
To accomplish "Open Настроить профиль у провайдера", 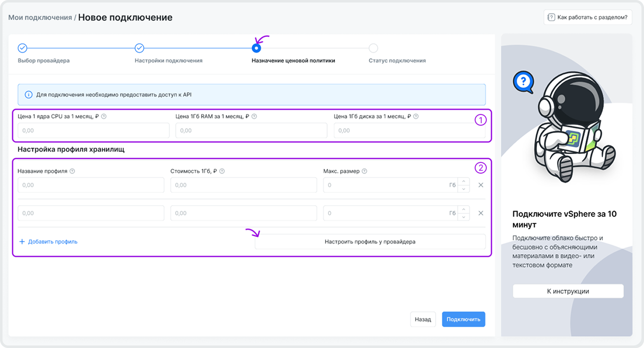I will (x=370, y=242).
